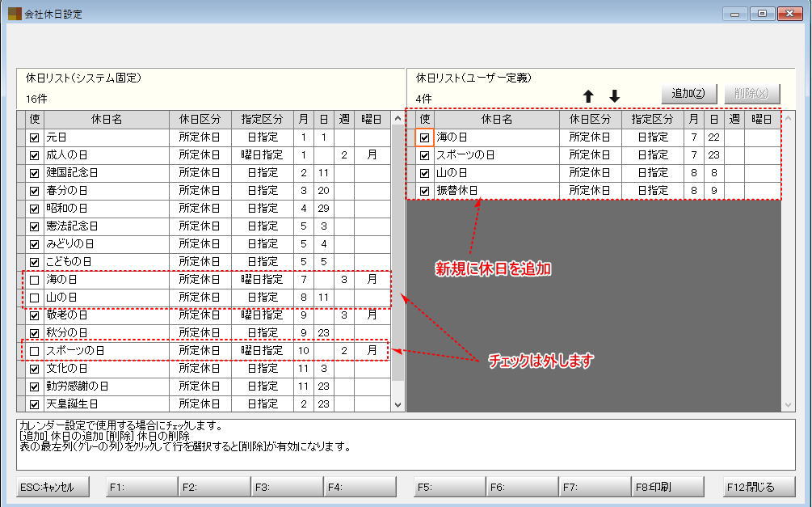Click the F6: function button
The height and width of the screenshot is (507, 812).
522,487
